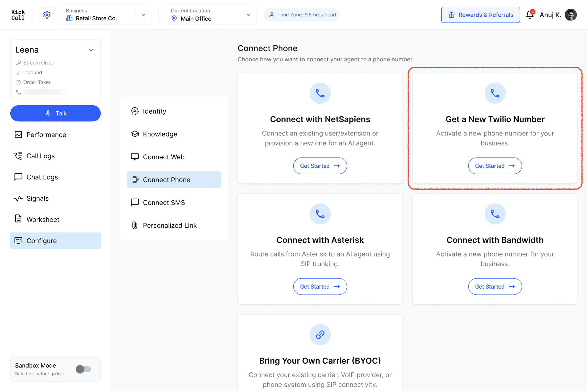Click the NetSapiens phone icon
Screen dimensions: 588x391
tap(320, 93)
